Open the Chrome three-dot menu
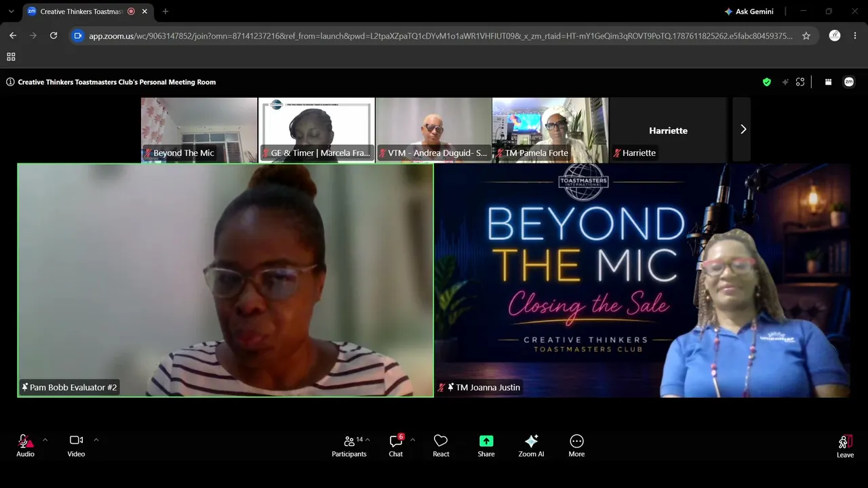This screenshot has height=488, width=868. (x=855, y=36)
